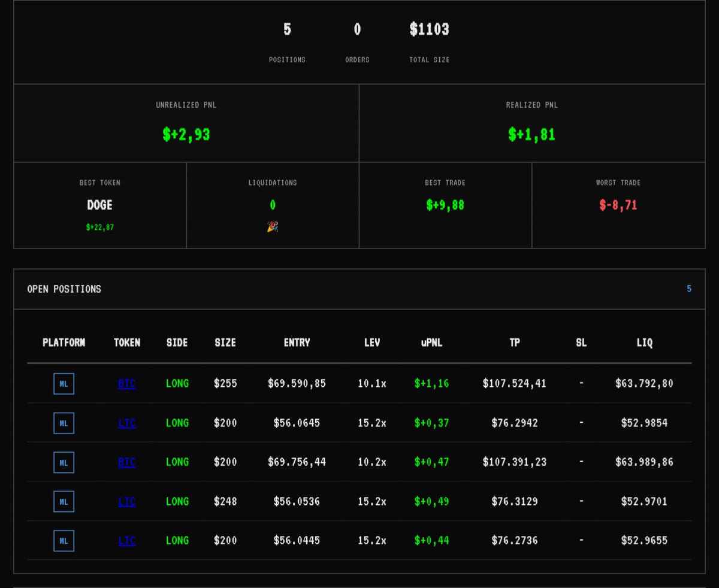
Task: Click the SIDE column header
Action: tap(177, 343)
